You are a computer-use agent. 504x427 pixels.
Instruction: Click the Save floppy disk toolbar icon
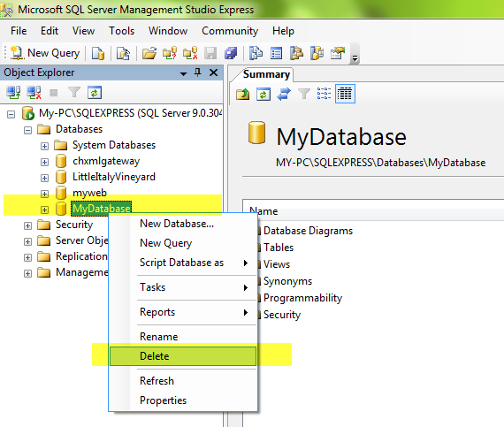(x=210, y=53)
